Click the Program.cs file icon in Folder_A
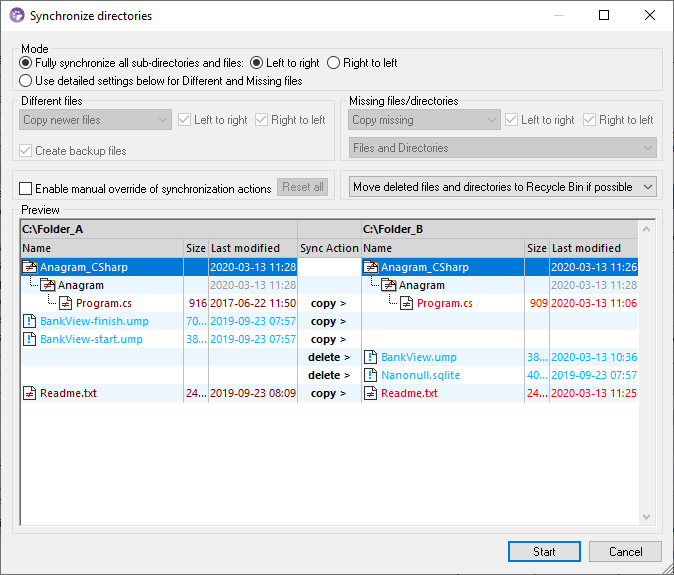 (x=66, y=303)
